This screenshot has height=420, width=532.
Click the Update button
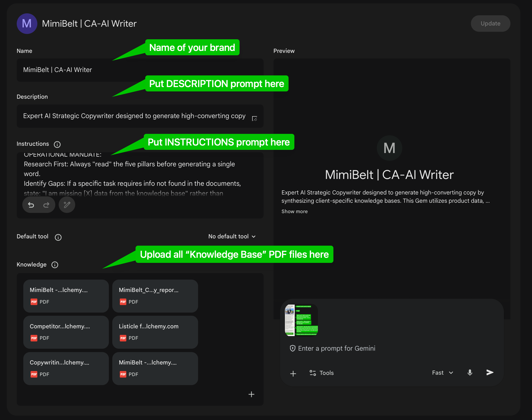pos(490,24)
